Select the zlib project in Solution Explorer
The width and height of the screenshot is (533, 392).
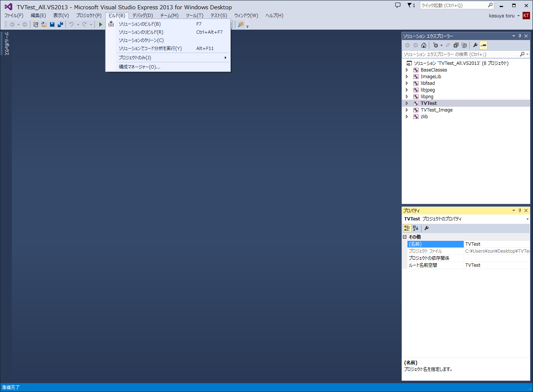click(x=424, y=117)
